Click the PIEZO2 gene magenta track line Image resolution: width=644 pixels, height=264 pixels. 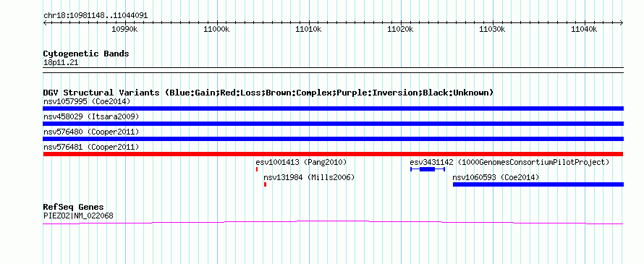333,223
